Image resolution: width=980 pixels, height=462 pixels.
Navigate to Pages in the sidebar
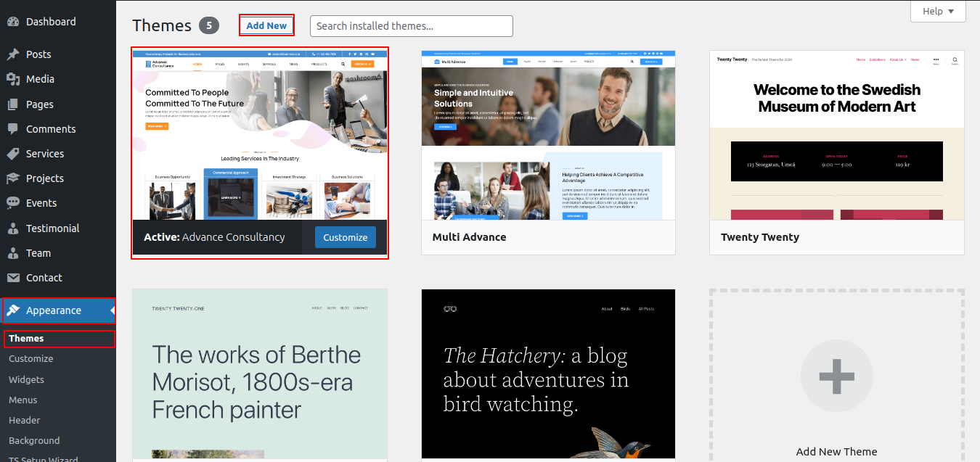pyautogui.click(x=58, y=104)
